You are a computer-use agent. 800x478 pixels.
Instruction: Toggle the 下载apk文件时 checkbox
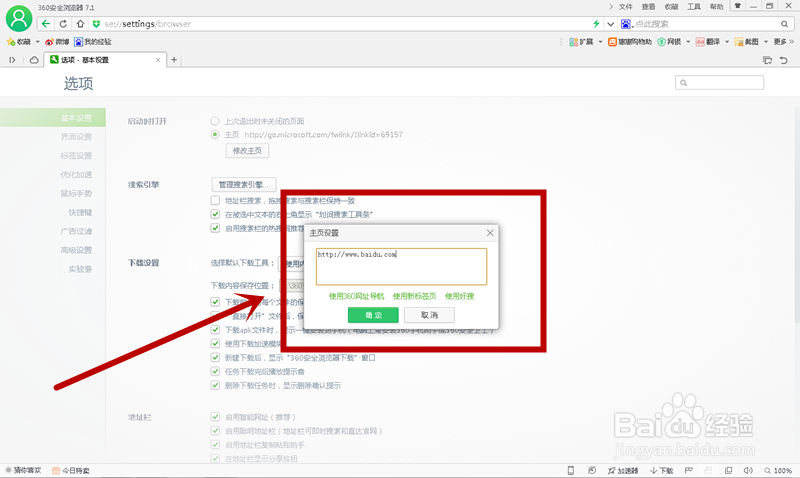coord(215,330)
